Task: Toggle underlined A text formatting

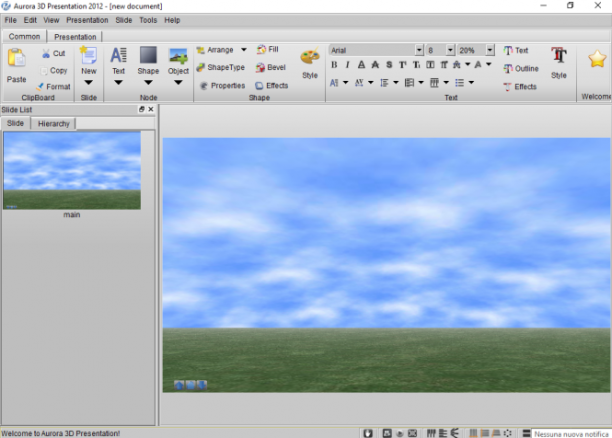Action: [x=361, y=65]
